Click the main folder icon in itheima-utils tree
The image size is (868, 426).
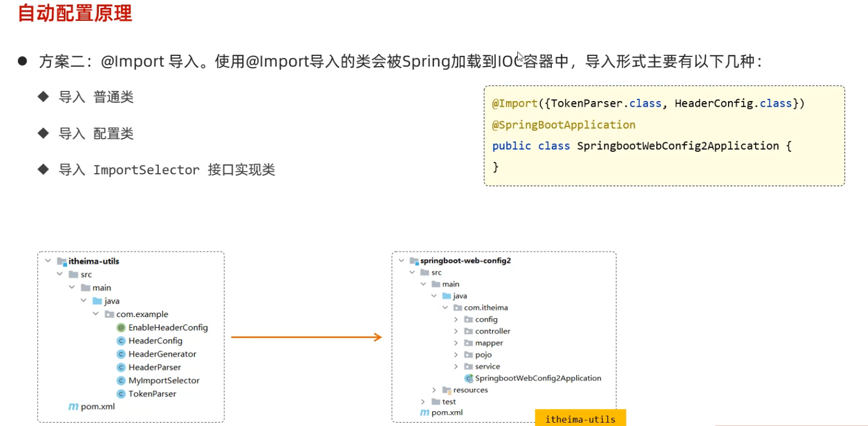click(x=85, y=288)
